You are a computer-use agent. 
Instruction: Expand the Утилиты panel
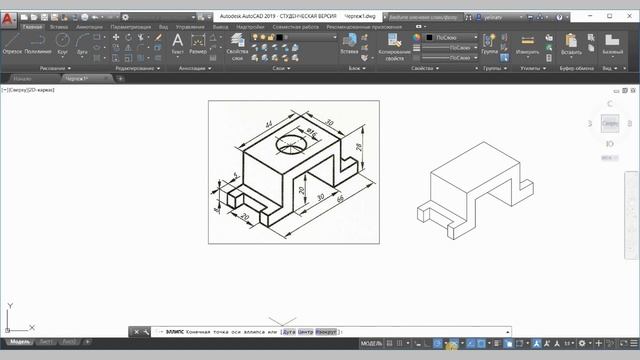[x=533, y=68]
